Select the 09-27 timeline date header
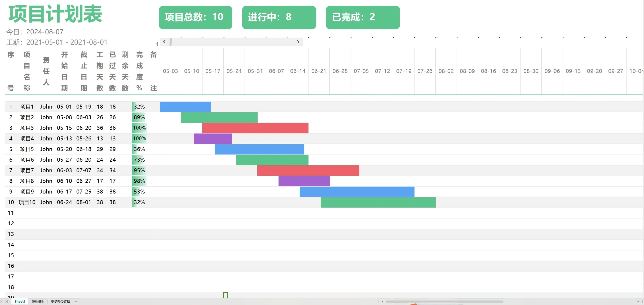This screenshot has height=305, width=644. point(616,71)
